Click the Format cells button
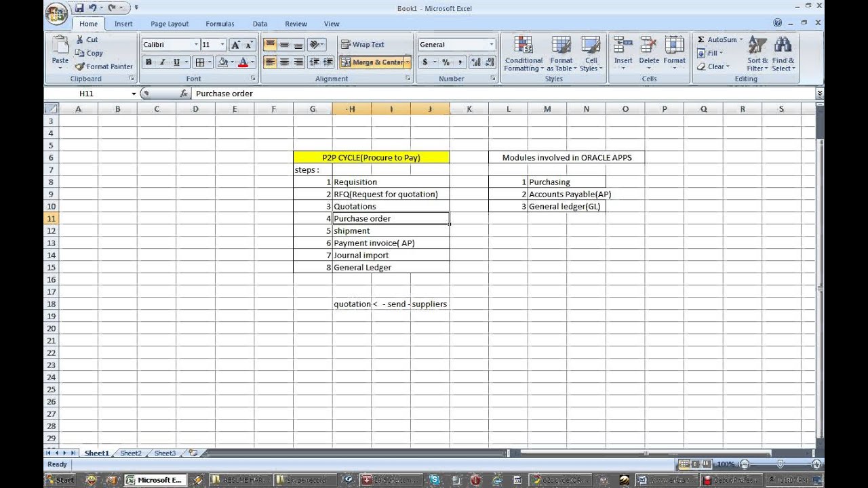 [674, 54]
